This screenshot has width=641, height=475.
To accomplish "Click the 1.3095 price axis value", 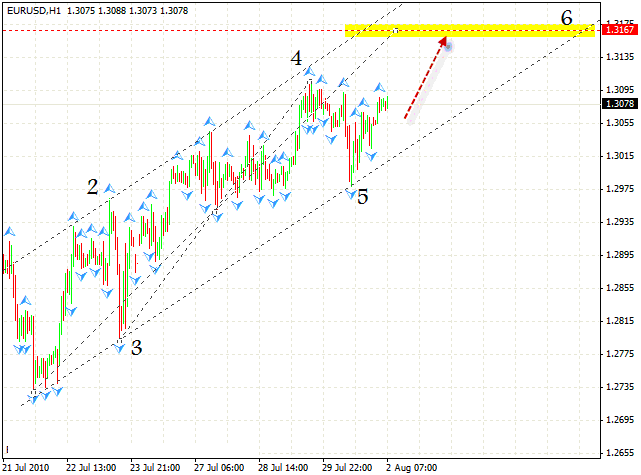I will pyautogui.click(x=620, y=90).
